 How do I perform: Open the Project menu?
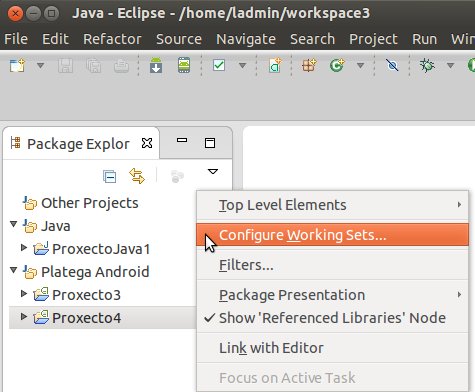click(x=373, y=39)
